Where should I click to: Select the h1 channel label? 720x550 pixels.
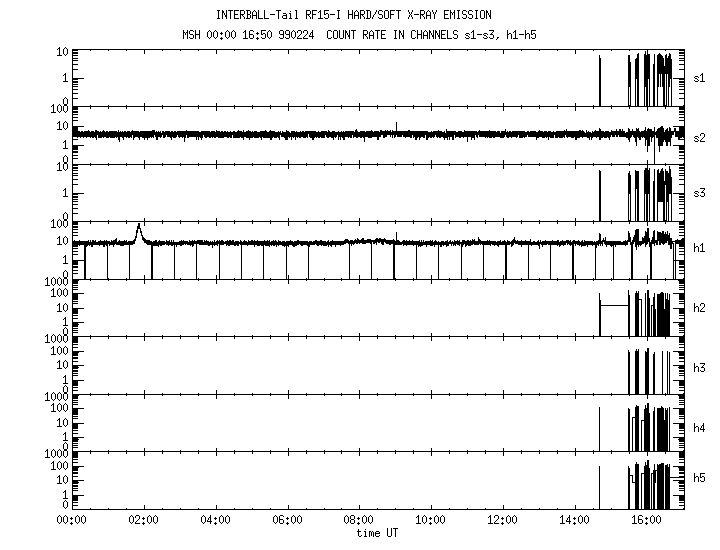point(700,249)
